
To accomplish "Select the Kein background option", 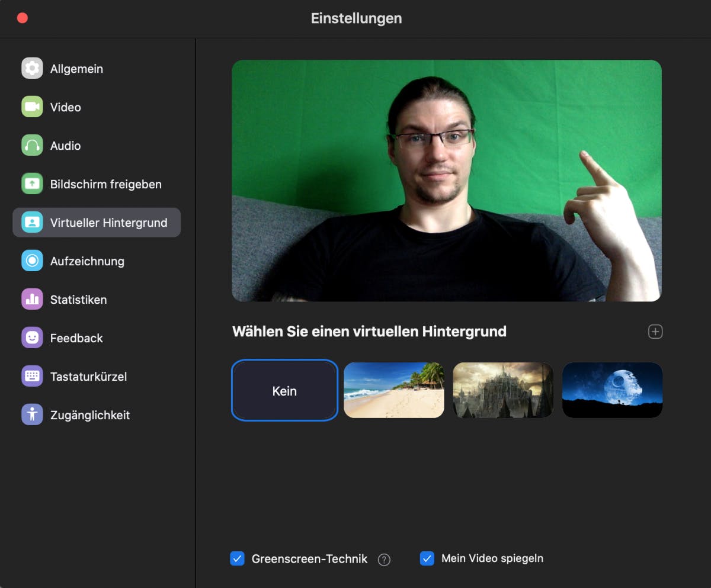I will coord(284,391).
